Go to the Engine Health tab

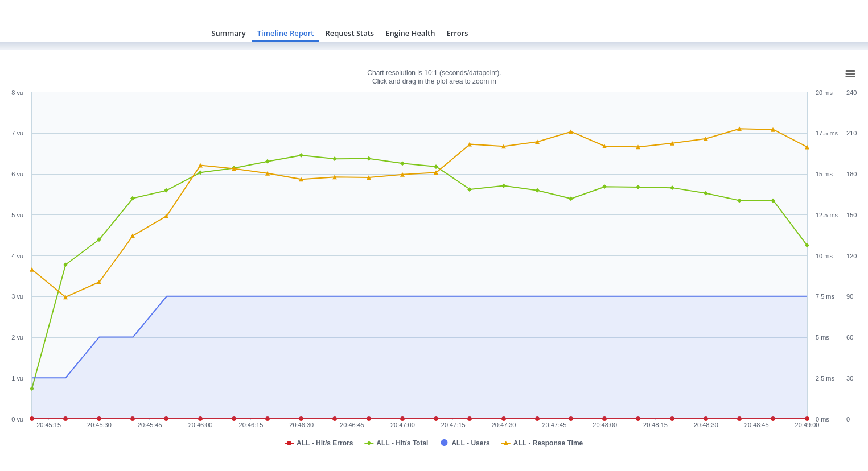pyautogui.click(x=410, y=34)
